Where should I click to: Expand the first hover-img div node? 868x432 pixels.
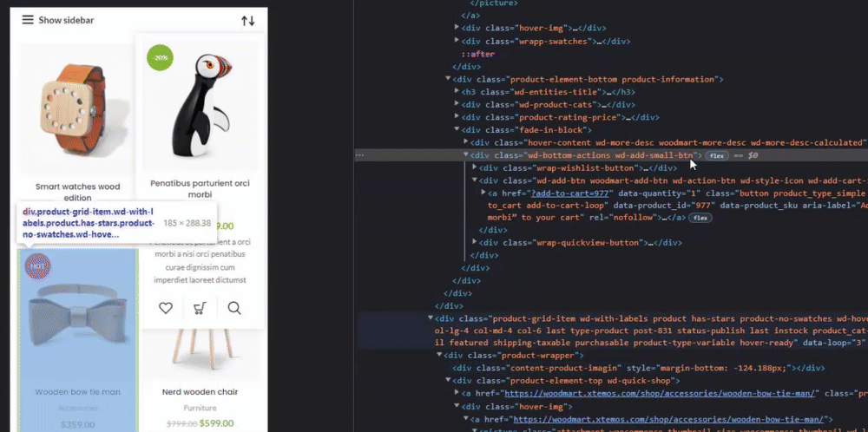(x=457, y=28)
